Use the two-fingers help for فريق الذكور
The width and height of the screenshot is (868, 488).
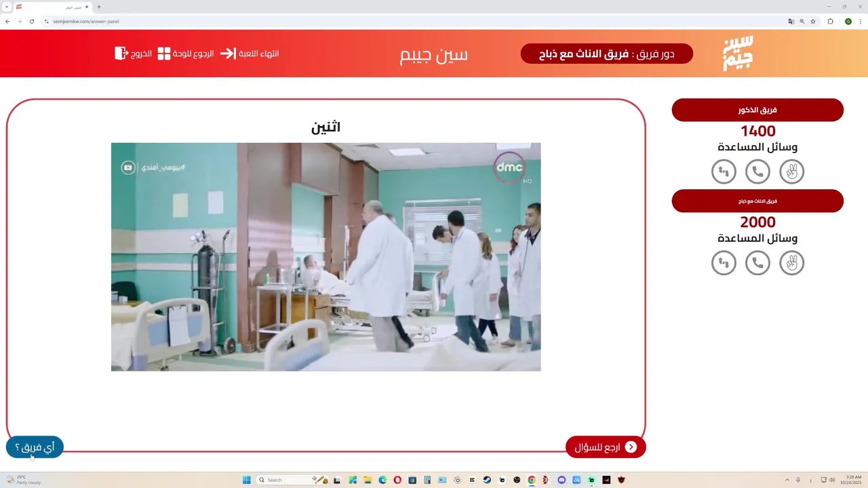coord(791,171)
